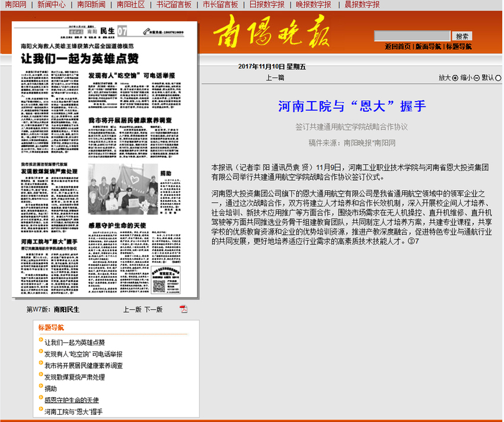
Task: Open the 南阳网 top navigation link
Action: [16, 5]
